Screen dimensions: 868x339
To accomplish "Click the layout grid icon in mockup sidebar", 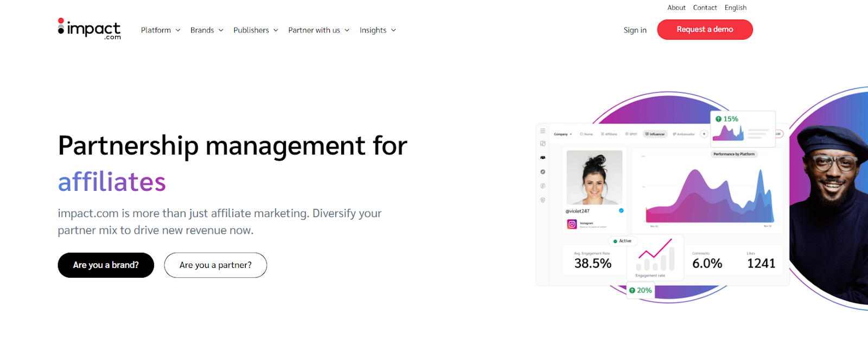I will 542,144.
